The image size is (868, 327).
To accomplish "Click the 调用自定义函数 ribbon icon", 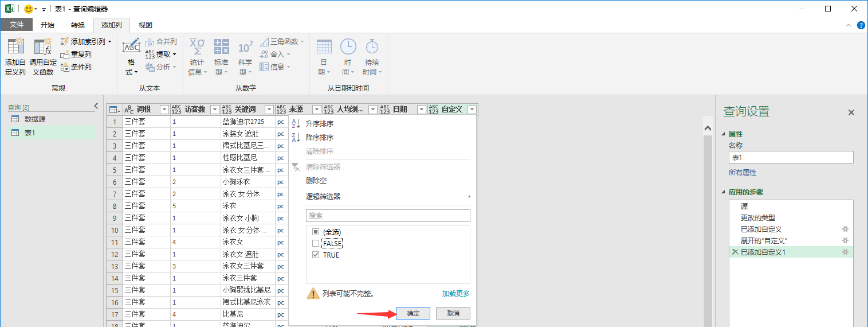I will click(x=43, y=47).
